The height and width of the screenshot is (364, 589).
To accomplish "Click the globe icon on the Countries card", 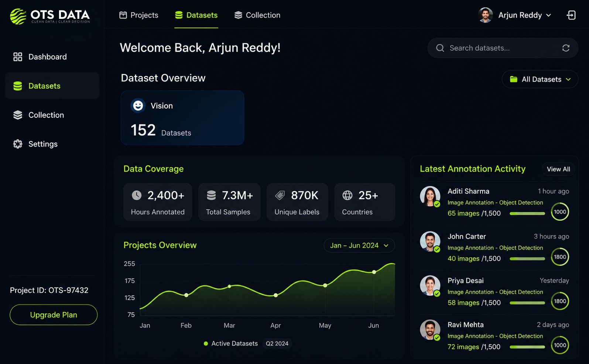I will 347,195.
